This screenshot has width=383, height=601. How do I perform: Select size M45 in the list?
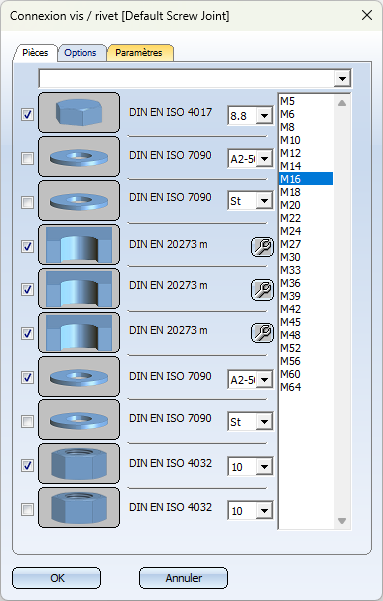306,322
